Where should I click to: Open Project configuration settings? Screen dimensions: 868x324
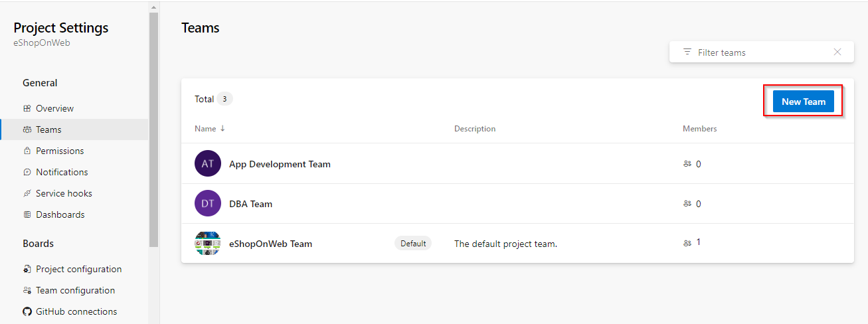point(79,269)
